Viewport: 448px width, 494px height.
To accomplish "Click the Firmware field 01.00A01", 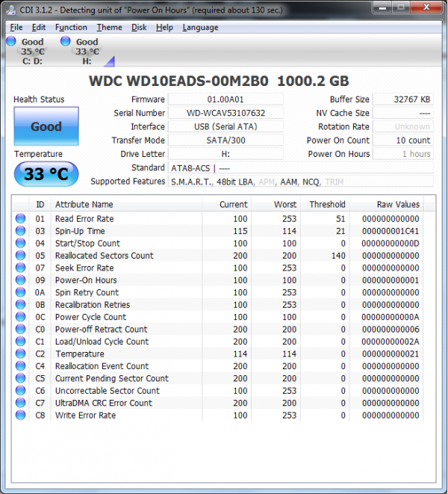I will point(225,99).
